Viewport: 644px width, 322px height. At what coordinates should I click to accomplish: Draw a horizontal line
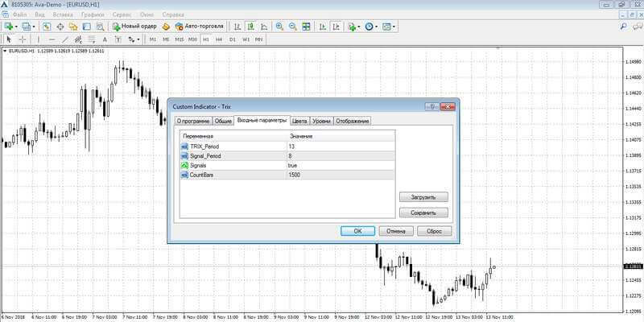(52, 39)
